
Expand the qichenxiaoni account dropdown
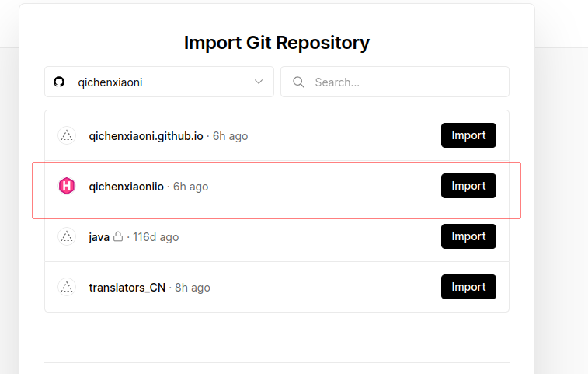pos(159,82)
